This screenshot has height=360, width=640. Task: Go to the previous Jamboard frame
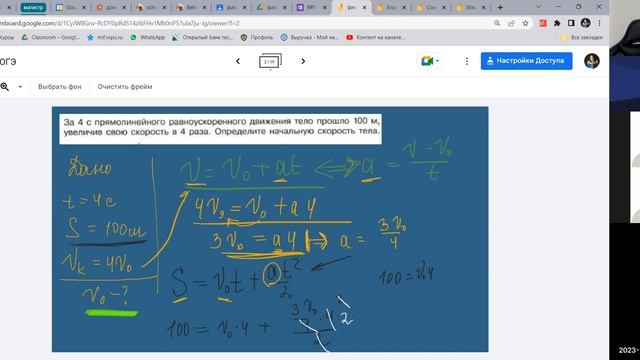(x=238, y=61)
